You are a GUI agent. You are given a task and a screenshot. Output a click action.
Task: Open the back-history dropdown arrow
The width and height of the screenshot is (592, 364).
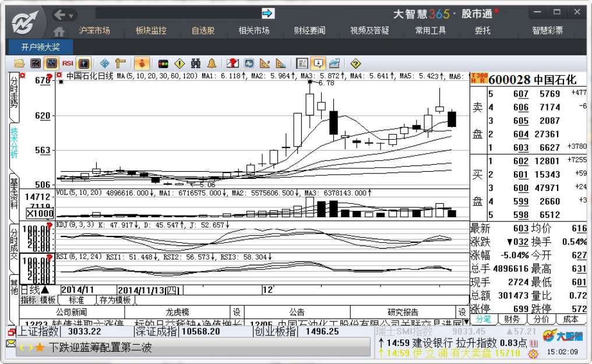tap(71, 16)
